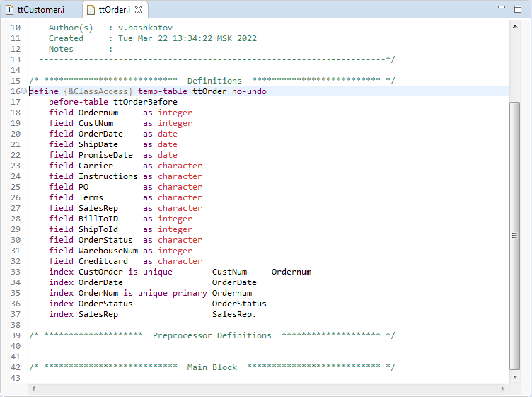Image resolution: width=532 pixels, height=397 pixels.
Task: Click 'v.bashkatov' author name
Action: click(x=145, y=28)
